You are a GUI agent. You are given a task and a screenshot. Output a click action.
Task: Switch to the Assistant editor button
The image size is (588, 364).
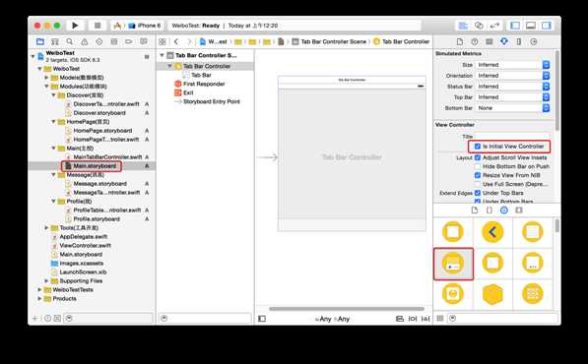(479, 26)
